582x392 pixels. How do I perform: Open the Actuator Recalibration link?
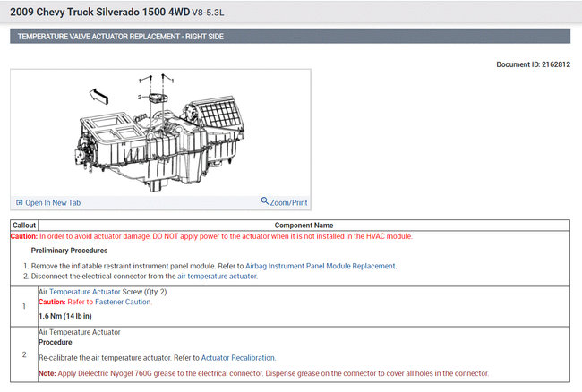(238, 358)
